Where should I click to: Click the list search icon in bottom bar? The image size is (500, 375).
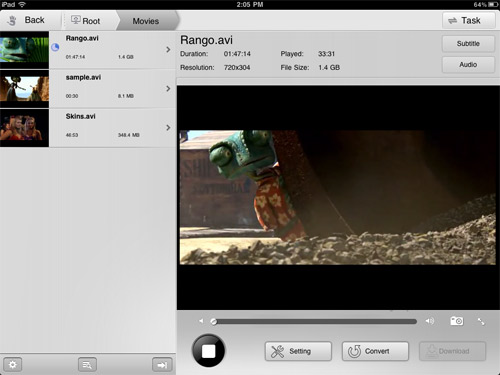click(87, 365)
